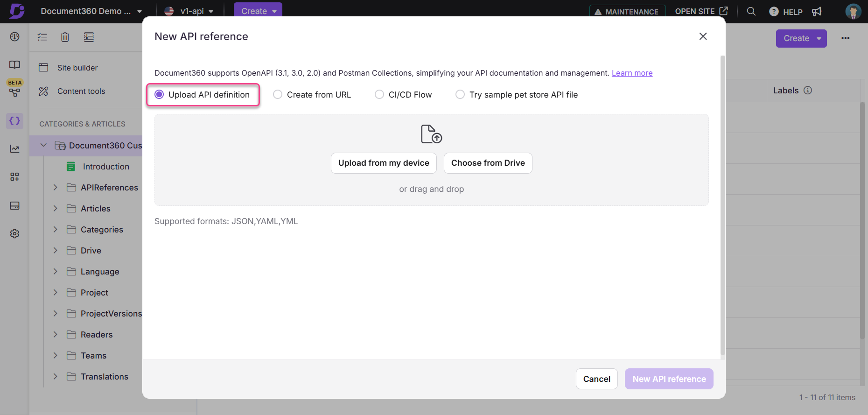Expand the Articles folder
This screenshot has height=415, width=868.
(55, 209)
